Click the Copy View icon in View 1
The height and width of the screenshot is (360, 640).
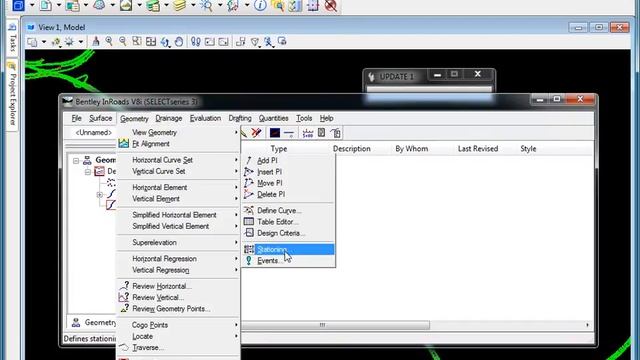click(241, 42)
